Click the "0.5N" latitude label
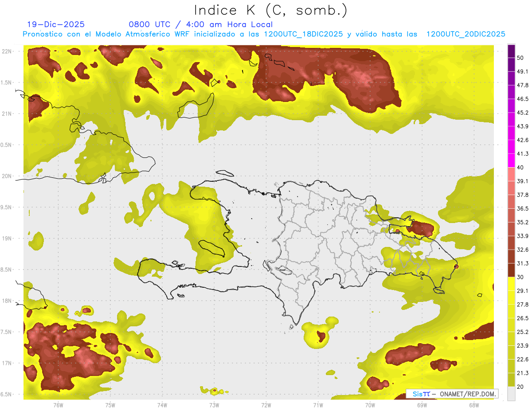The width and height of the screenshot is (532, 411). pyautogui.click(x=6, y=145)
